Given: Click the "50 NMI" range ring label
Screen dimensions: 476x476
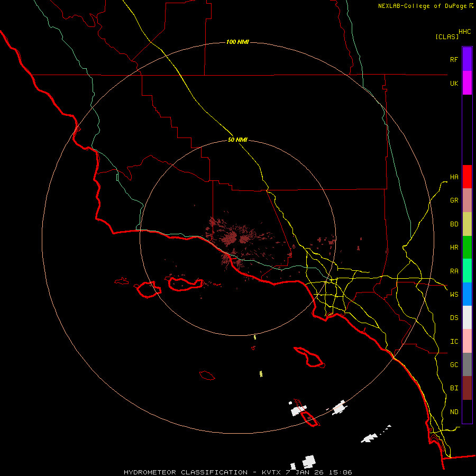Looking at the screenshot, I should 237,140.
